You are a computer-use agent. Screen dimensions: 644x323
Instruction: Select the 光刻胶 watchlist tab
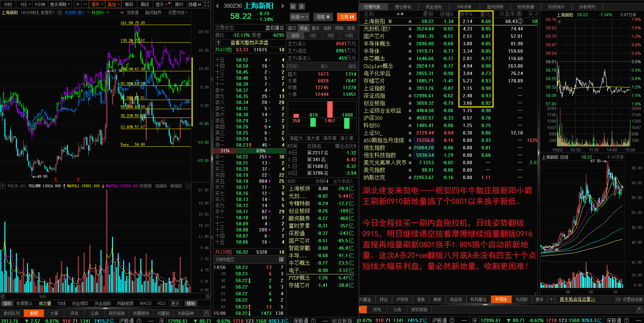point(521,299)
